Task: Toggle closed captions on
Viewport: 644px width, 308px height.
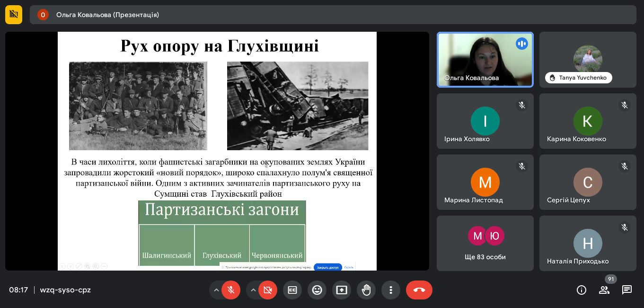Action: 292,290
